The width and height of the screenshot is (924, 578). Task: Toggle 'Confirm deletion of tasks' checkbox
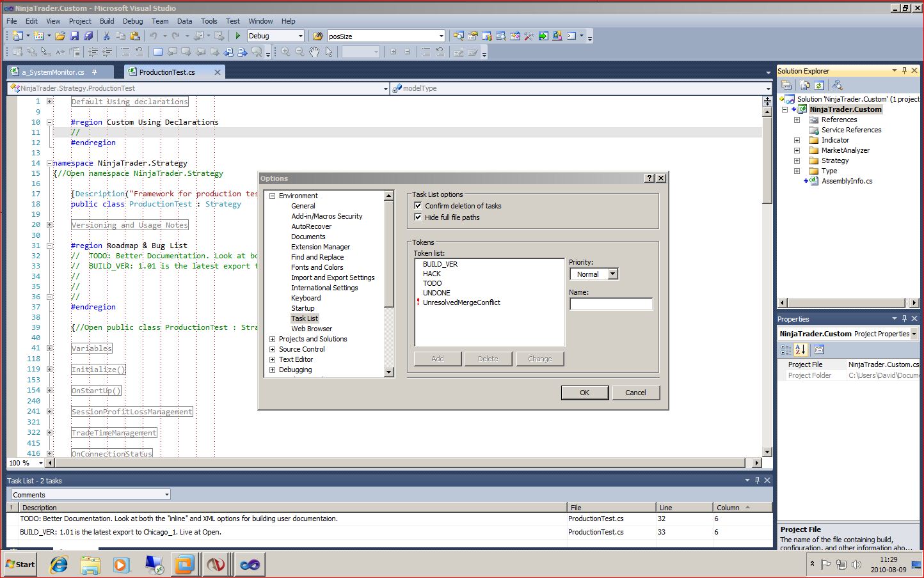pyautogui.click(x=418, y=206)
